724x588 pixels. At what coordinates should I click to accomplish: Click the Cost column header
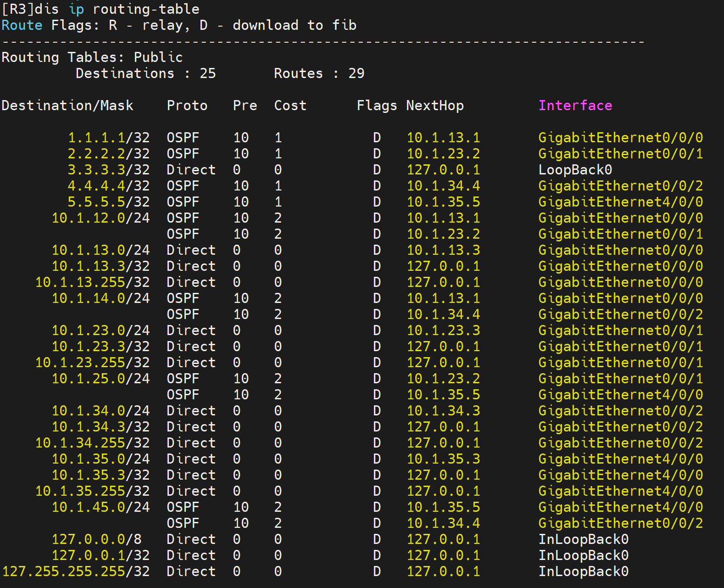(290, 106)
